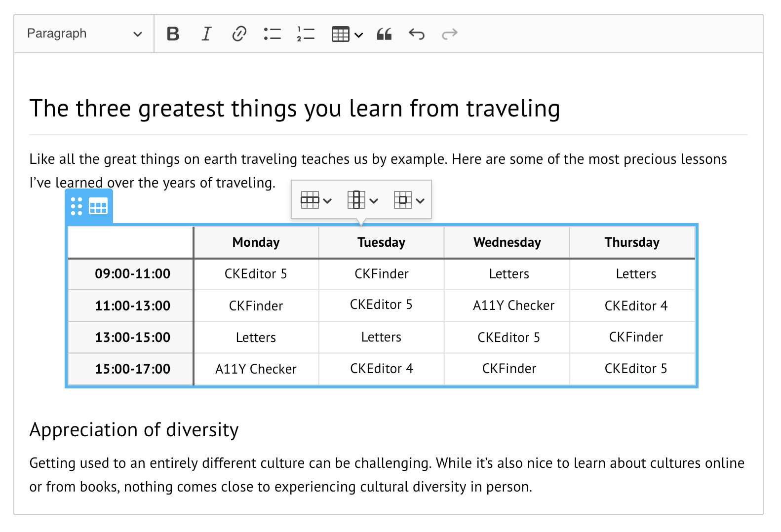Viewport: 781px width, 532px height.
Task: Click the Letters cell at Wednesday 09:00
Action: click(507, 274)
